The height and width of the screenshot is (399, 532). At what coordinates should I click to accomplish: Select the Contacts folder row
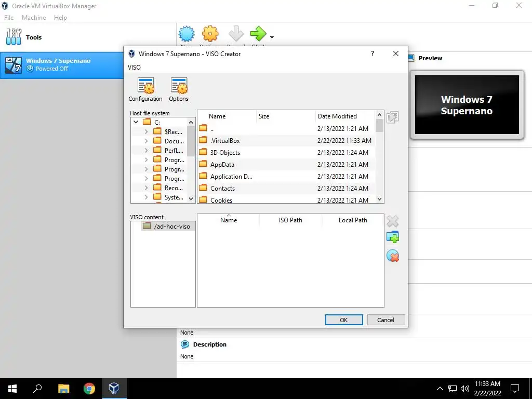286,188
